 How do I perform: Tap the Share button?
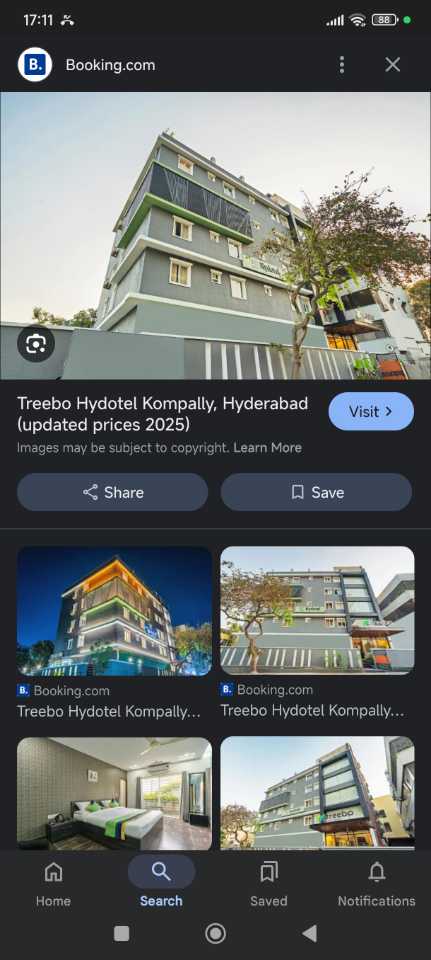[113, 492]
